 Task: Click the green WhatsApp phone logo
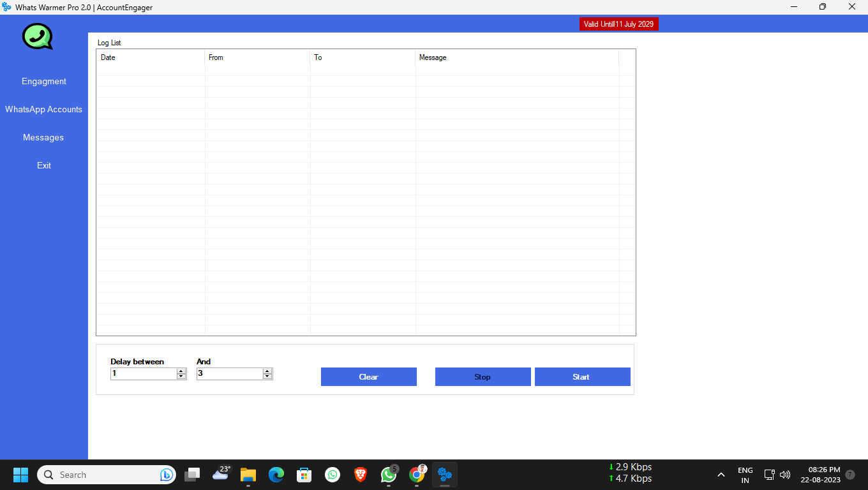38,36
